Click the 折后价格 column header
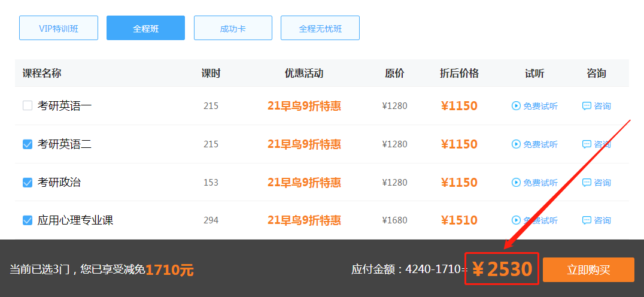This screenshot has width=644, height=297. point(459,74)
